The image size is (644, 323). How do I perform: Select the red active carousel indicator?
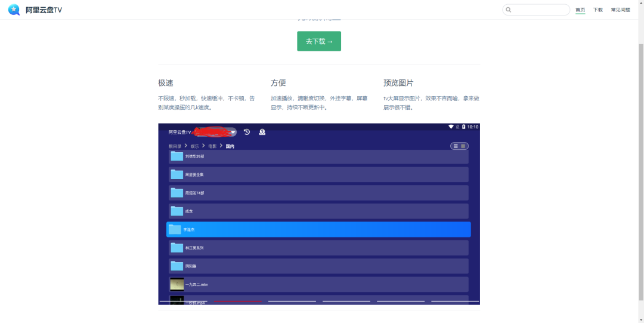point(238,301)
